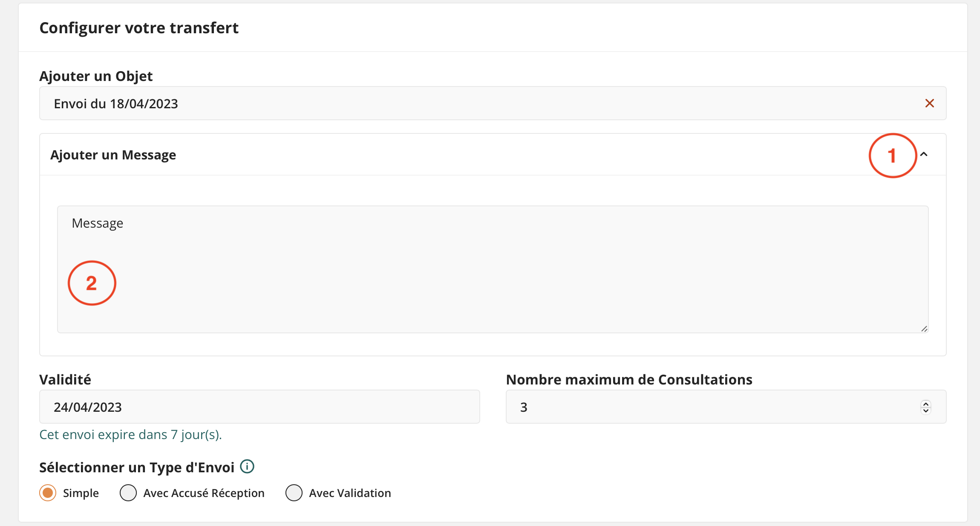This screenshot has width=980, height=526.
Task: Click the "Configurer votre transfert" heading
Action: coord(139,28)
